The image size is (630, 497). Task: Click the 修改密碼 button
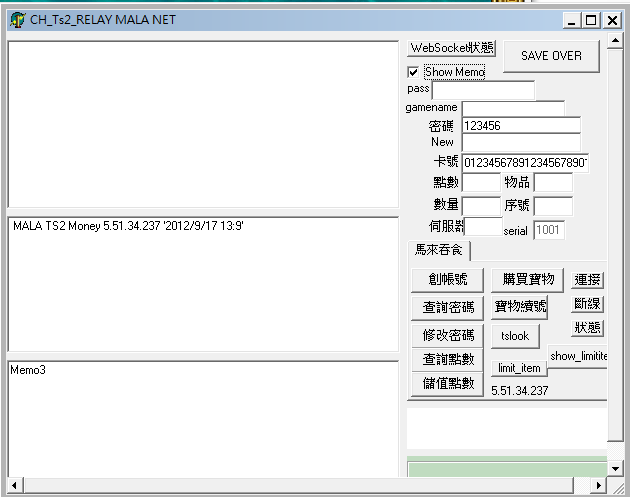coord(447,334)
